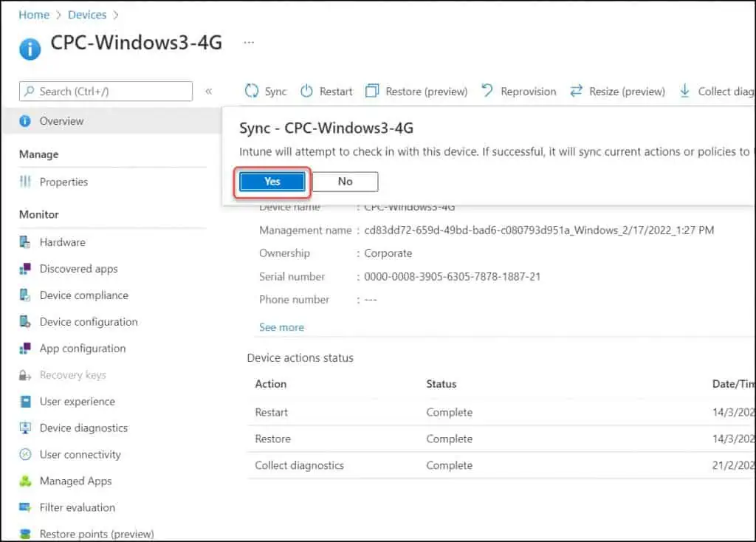
Task: Click the App configuration icon
Action: (x=25, y=348)
